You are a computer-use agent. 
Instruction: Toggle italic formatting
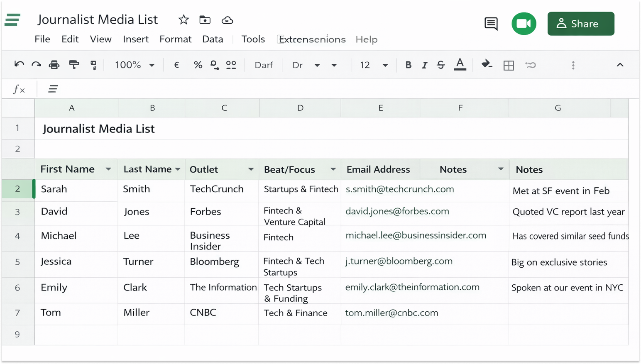424,65
